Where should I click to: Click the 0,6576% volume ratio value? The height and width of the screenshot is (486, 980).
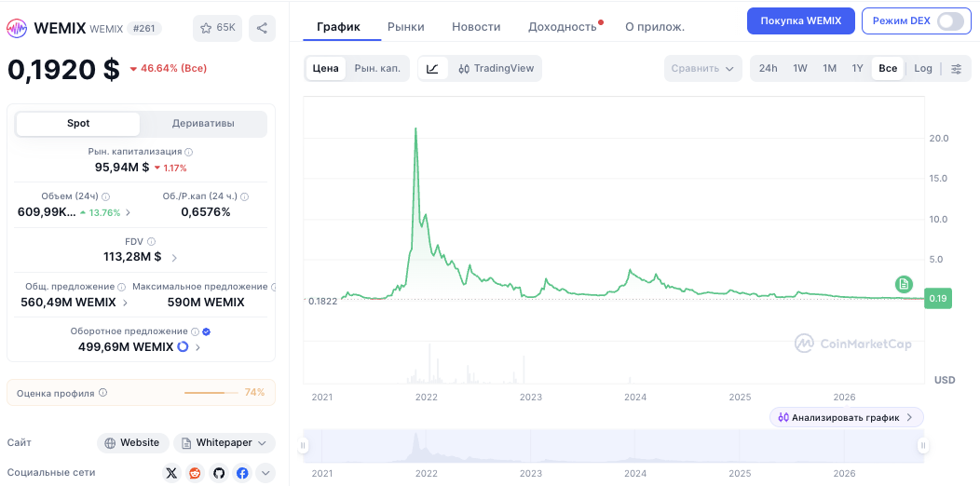[206, 211]
